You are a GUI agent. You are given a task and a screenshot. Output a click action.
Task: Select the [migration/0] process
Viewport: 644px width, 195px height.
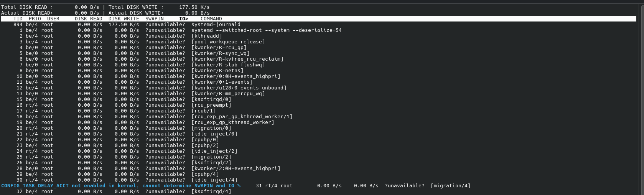click(211, 128)
